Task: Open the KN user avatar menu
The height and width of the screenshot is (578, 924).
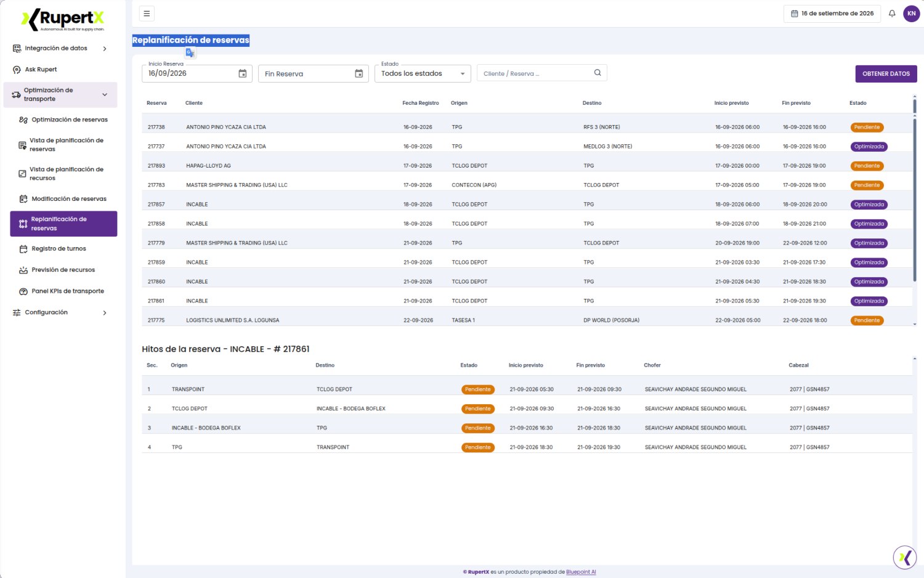Action: coord(911,14)
